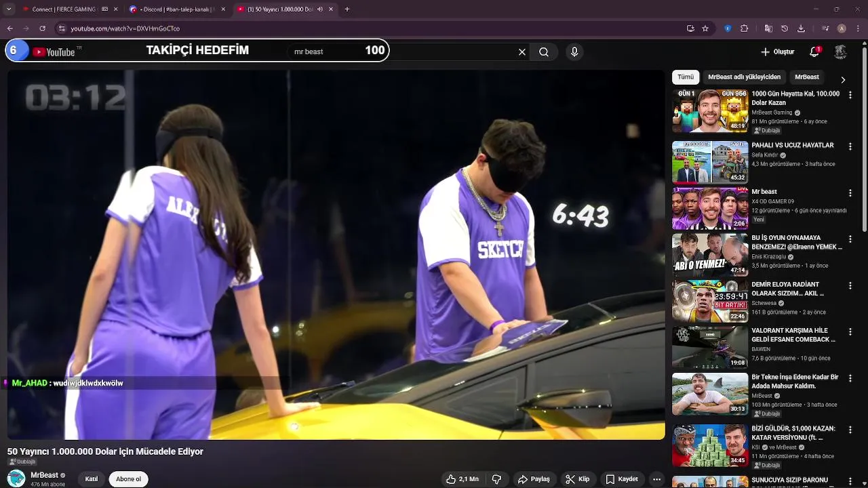Open the 'Mr beast' live video thumbnail
Screen dimensions: 868x488
tap(710, 209)
